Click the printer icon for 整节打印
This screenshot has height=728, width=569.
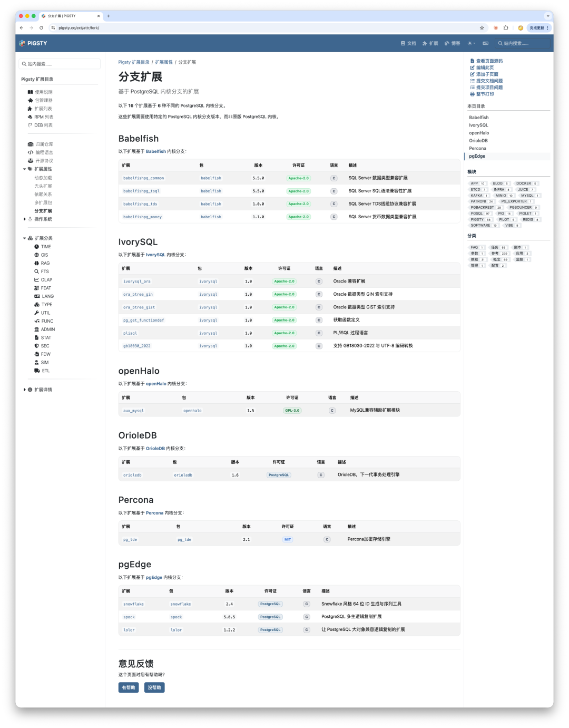tap(472, 94)
